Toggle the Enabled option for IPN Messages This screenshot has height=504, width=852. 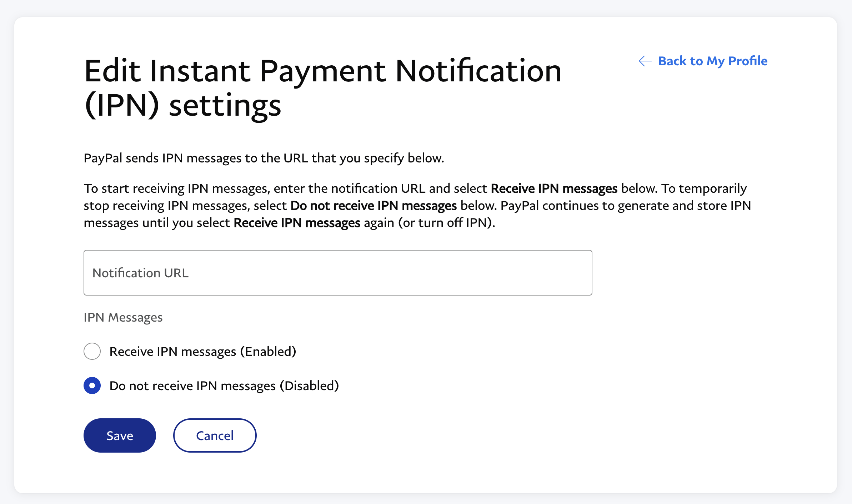(x=92, y=351)
